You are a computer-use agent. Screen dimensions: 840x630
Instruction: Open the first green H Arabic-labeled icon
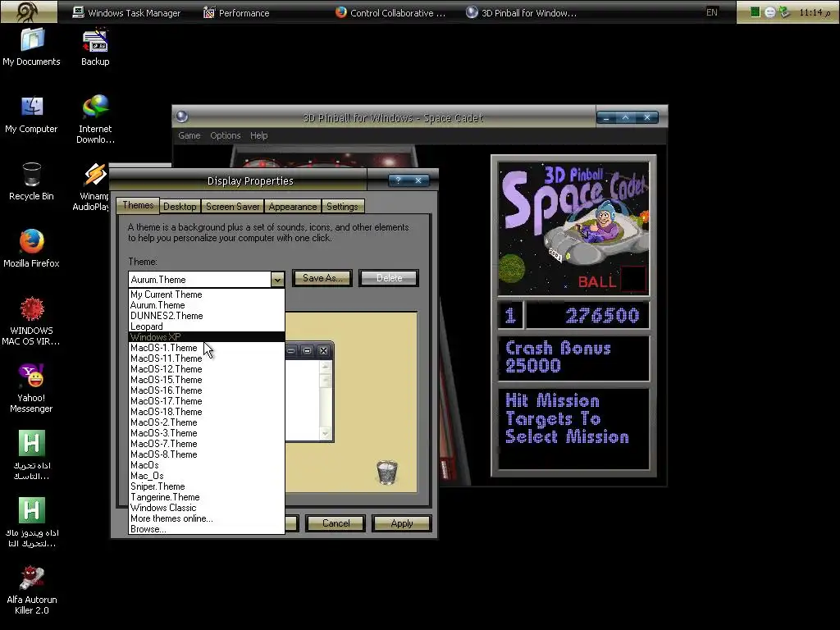tap(32, 454)
